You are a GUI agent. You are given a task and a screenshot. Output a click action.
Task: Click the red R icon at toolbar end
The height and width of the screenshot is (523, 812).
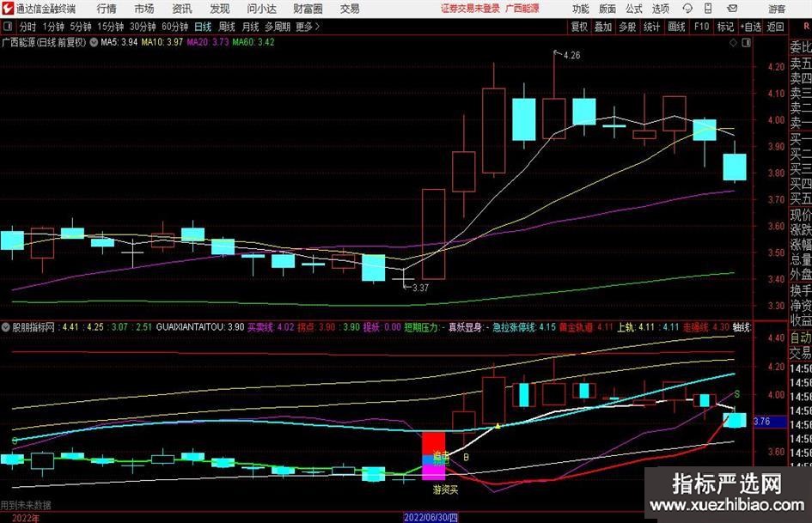(806, 27)
